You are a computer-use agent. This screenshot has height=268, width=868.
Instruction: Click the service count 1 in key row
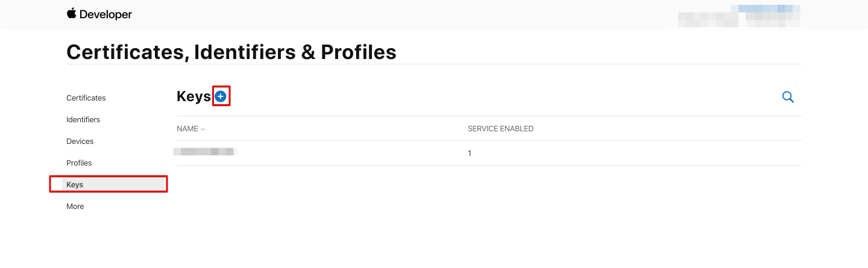pos(470,154)
